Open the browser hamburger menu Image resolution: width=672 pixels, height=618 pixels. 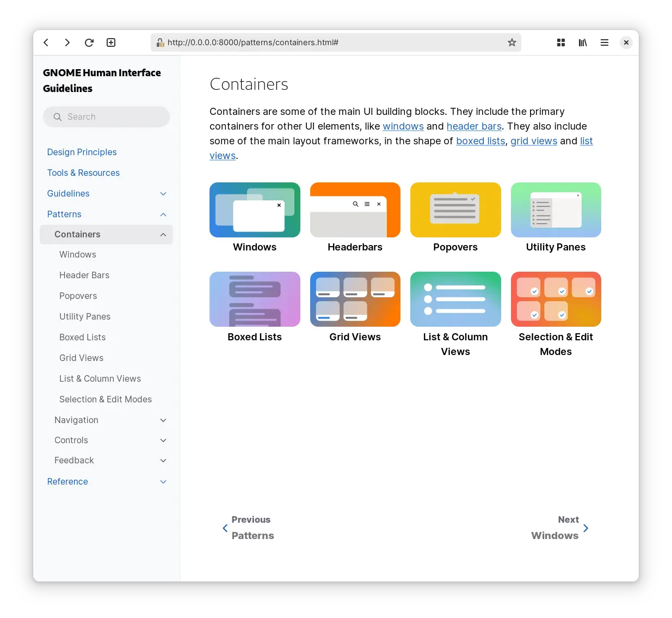coord(605,42)
